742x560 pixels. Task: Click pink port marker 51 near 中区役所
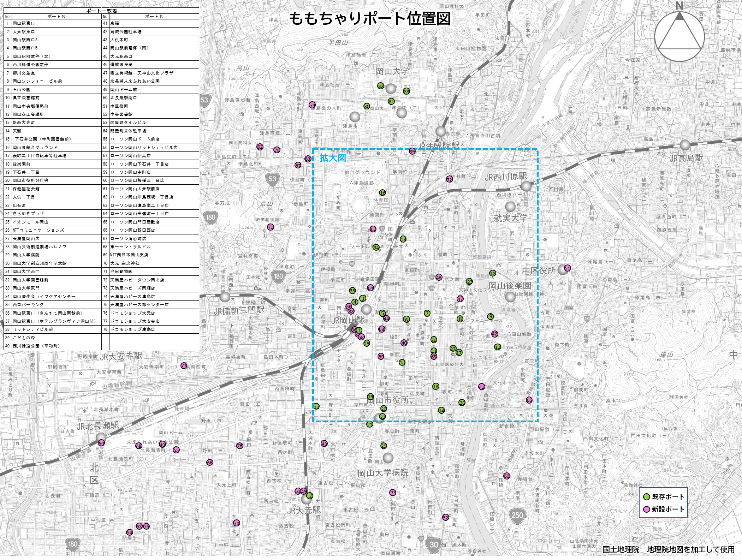click(567, 268)
